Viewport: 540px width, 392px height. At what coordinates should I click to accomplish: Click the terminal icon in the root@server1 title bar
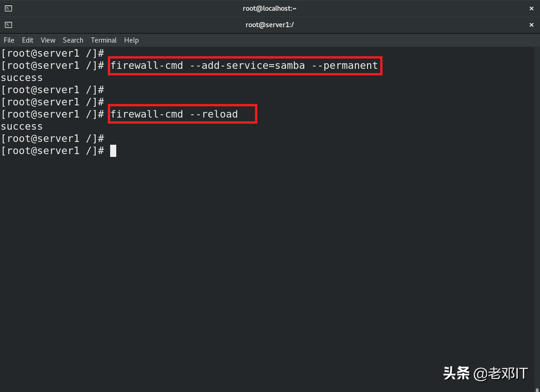(8, 25)
